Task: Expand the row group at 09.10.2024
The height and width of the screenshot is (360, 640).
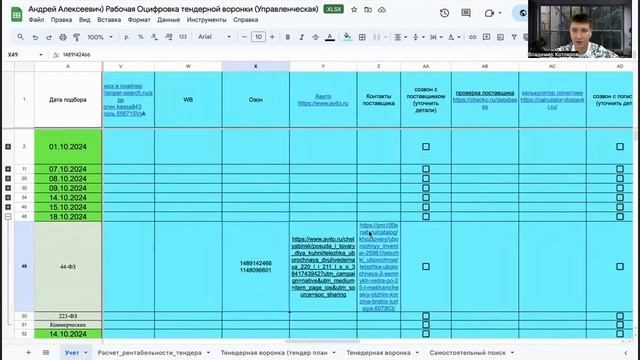Action: click(x=8, y=188)
